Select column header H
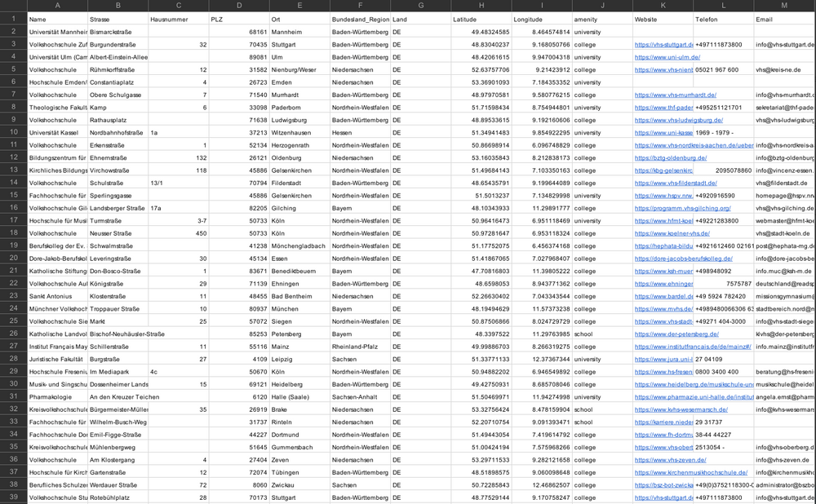This screenshot has width=816, height=504. (481, 6)
